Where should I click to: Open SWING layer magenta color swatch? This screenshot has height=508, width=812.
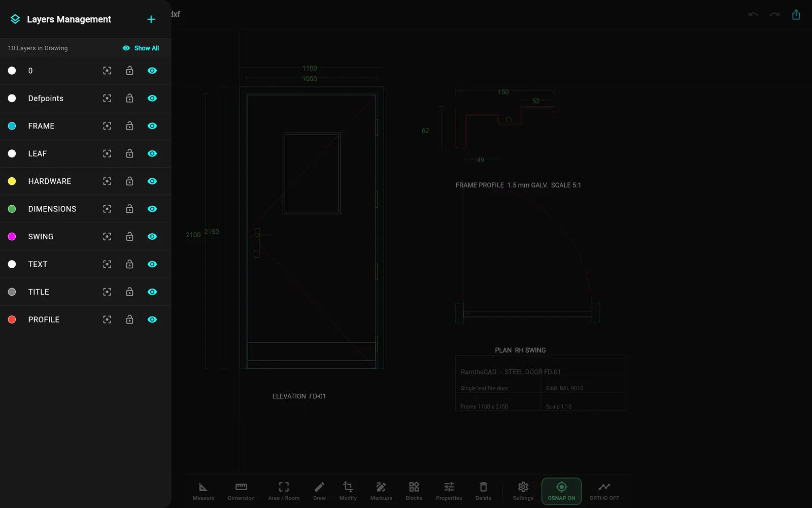point(12,237)
